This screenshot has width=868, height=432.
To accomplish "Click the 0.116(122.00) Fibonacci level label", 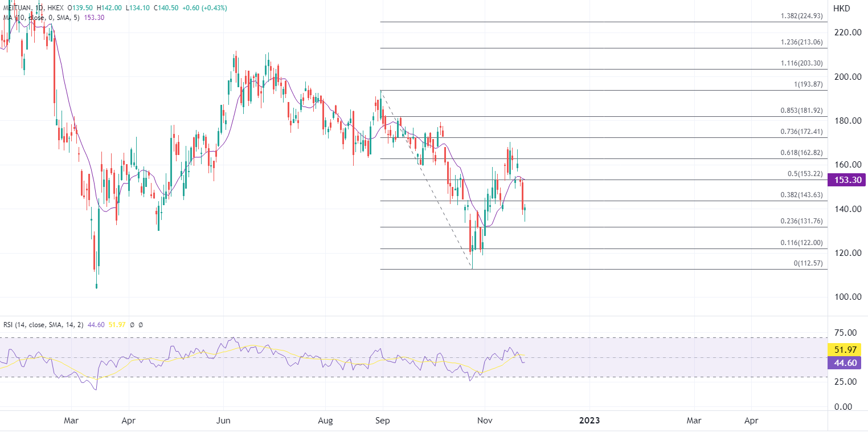I will [x=802, y=243].
